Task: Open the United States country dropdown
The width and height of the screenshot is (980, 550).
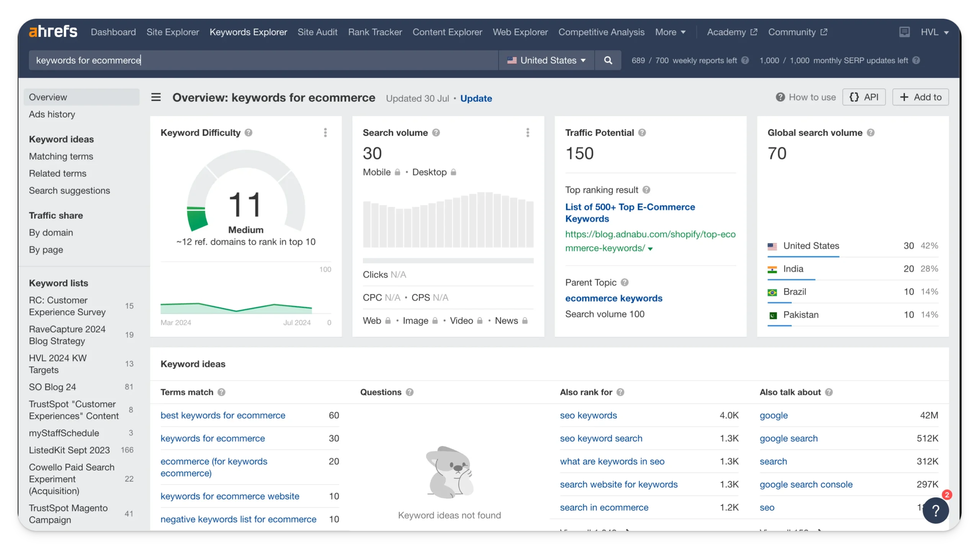Action: pos(546,60)
